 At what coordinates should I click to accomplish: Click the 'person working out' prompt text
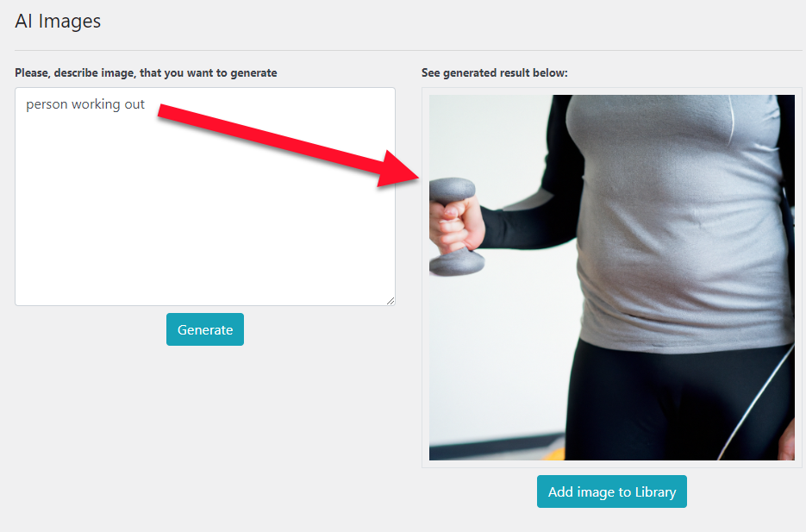tap(85, 104)
